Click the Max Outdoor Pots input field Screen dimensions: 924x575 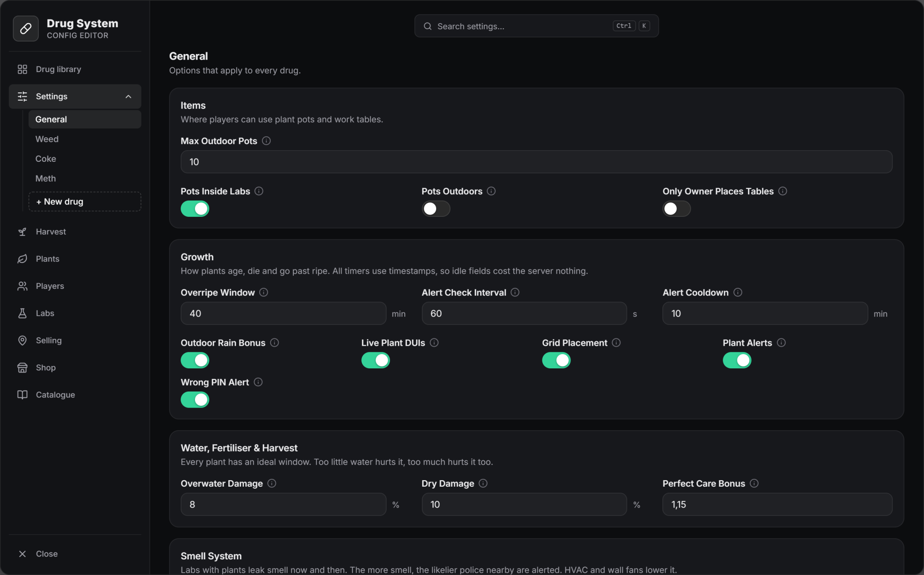tap(536, 162)
